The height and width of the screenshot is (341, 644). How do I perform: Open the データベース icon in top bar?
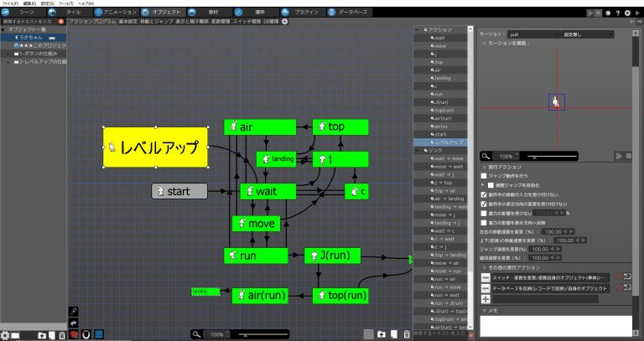pos(331,12)
